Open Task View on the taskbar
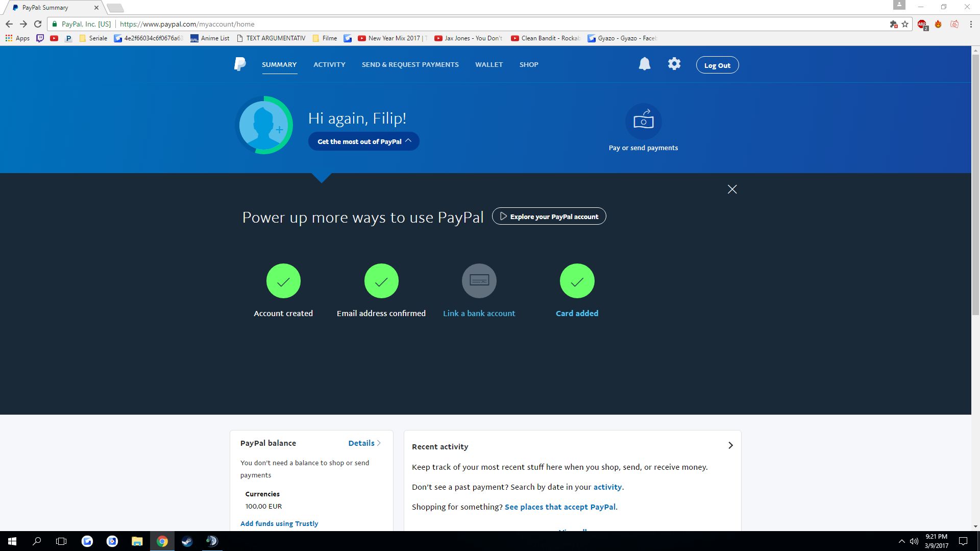Viewport: 980px width, 551px height. 61,541
